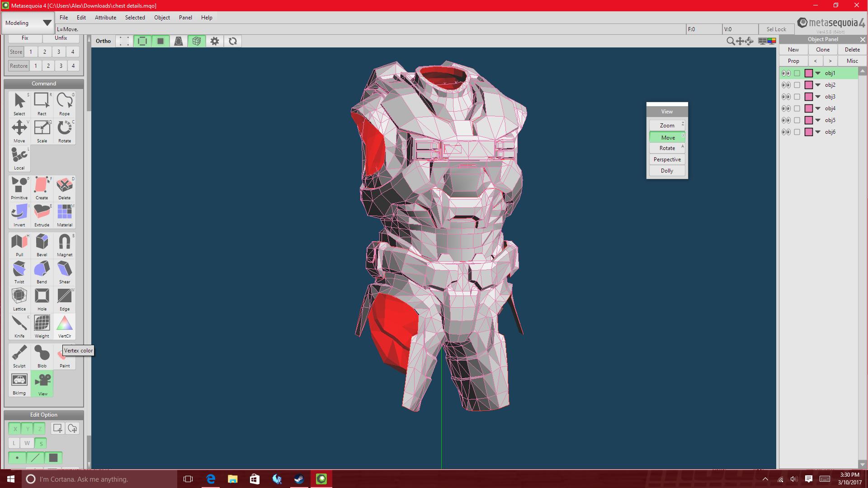Toggle the X axis edit option

click(15, 428)
